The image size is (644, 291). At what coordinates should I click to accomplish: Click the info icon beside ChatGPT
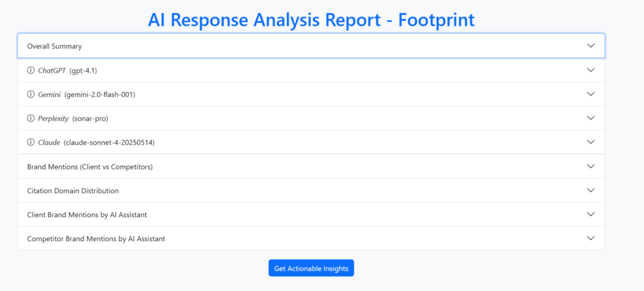tap(31, 70)
